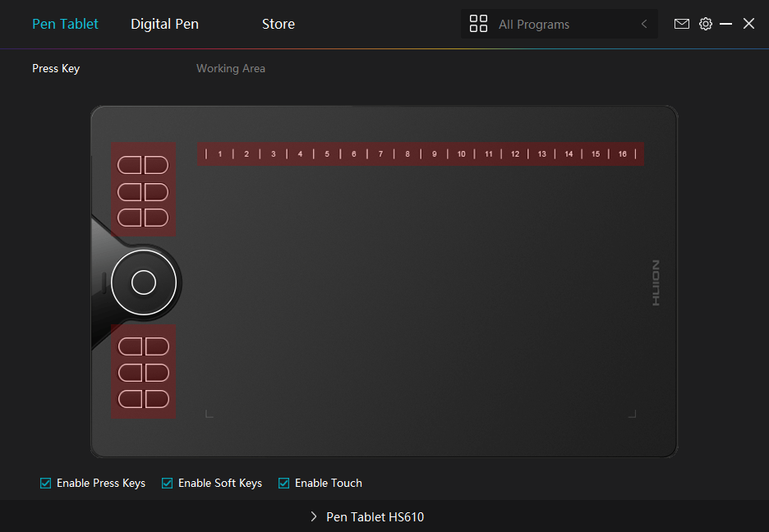Toggle the Enable Soft Keys checkbox
The image size is (769, 532).
tap(168, 483)
